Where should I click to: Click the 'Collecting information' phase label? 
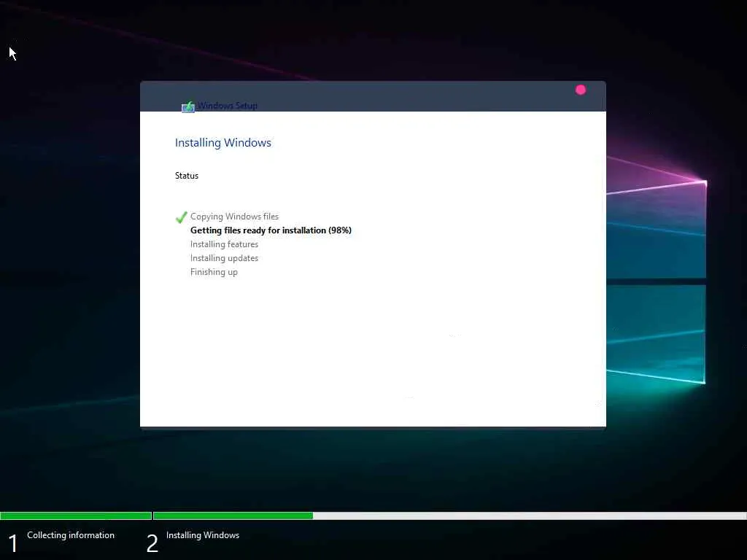tap(71, 535)
